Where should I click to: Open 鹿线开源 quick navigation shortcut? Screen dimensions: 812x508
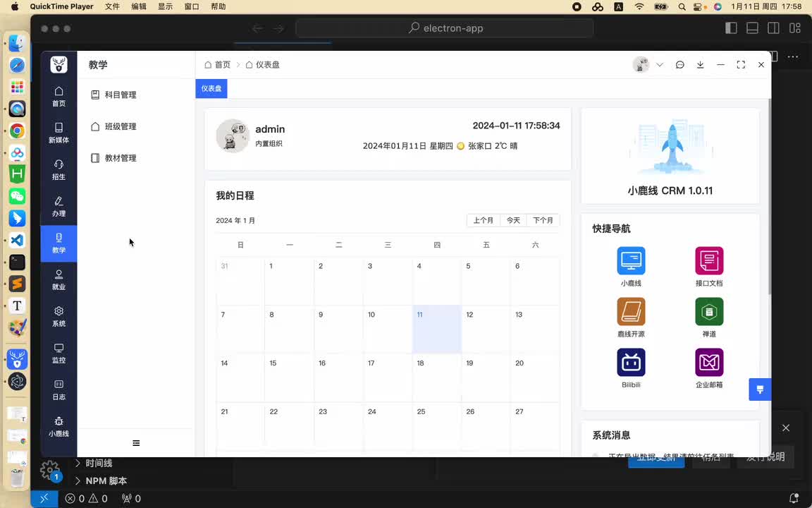coord(631,317)
